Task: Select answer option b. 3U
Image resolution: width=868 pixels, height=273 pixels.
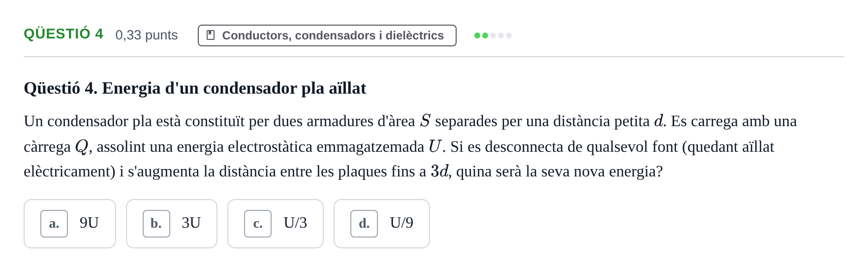Action: (x=172, y=224)
